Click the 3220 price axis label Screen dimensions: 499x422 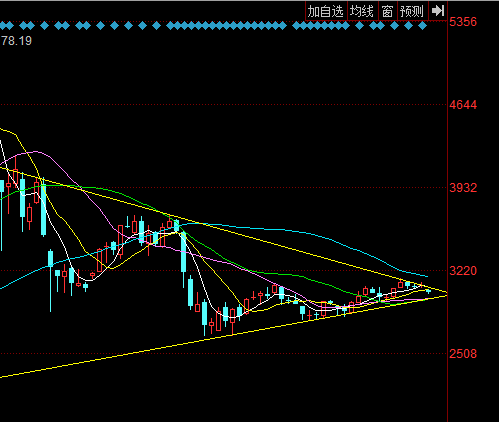pos(463,271)
